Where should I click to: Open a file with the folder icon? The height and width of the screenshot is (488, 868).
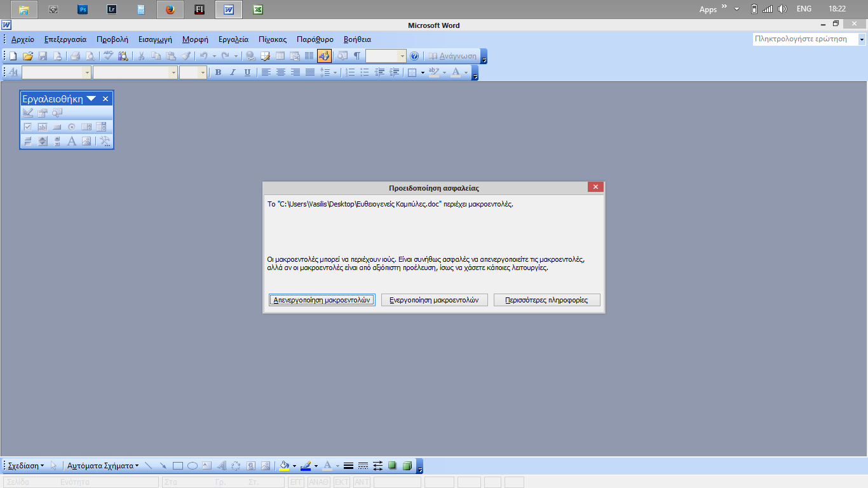(x=28, y=56)
